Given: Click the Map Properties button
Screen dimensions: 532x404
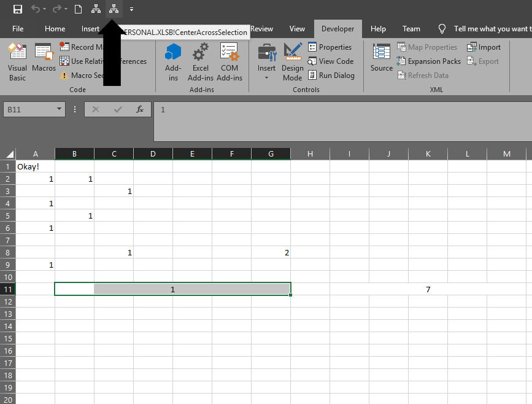Looking at the screenshot, I should (427, 47).
